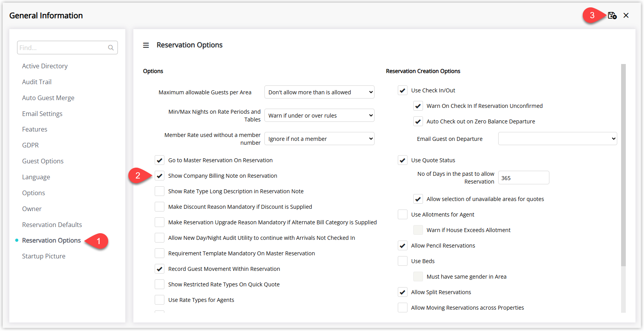Check Use Rate Types for Agents

click(159, 300)
